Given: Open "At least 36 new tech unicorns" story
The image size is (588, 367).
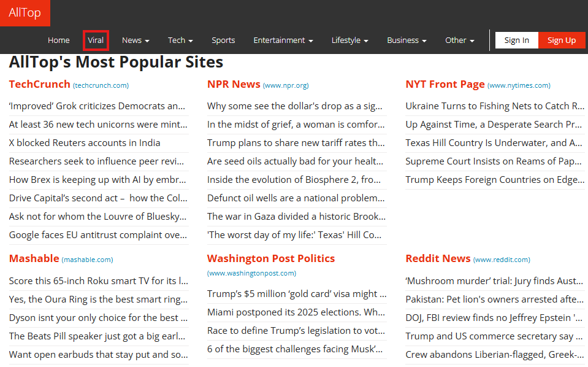Looking at the screenshot, I should pos(98,125).
